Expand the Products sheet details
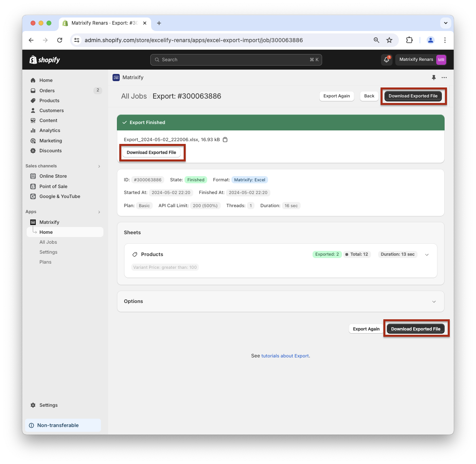476x464 pixels. click(x=427, y=255)
